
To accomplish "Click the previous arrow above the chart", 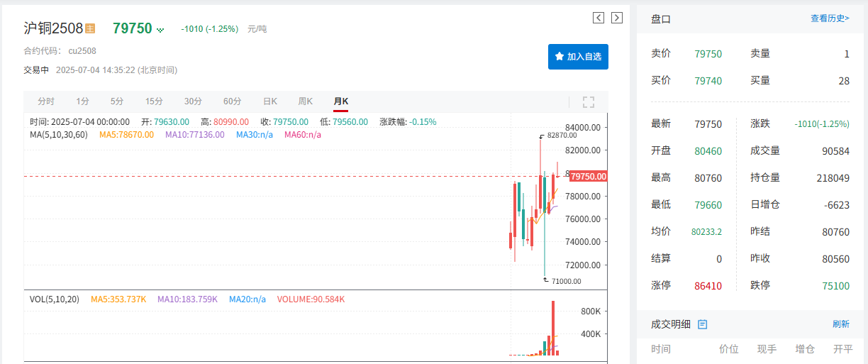I will [x=599, y=18].
